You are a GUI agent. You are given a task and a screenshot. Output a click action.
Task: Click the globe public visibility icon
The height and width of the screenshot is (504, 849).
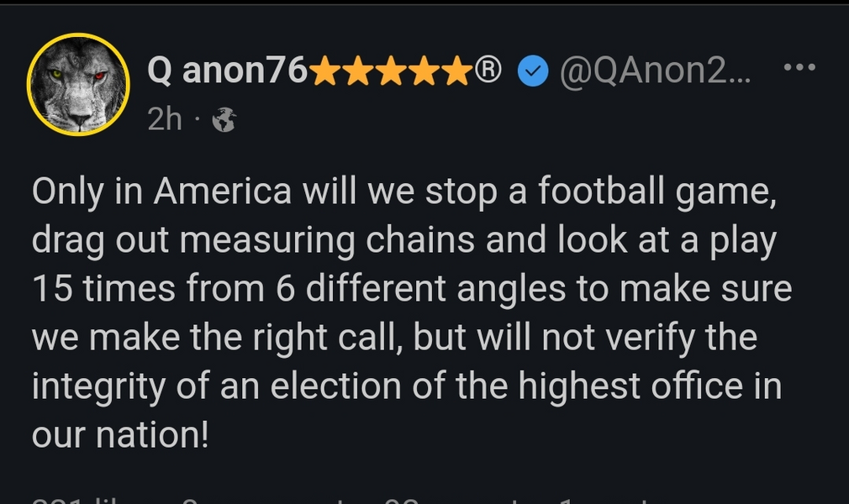[224, 121]
